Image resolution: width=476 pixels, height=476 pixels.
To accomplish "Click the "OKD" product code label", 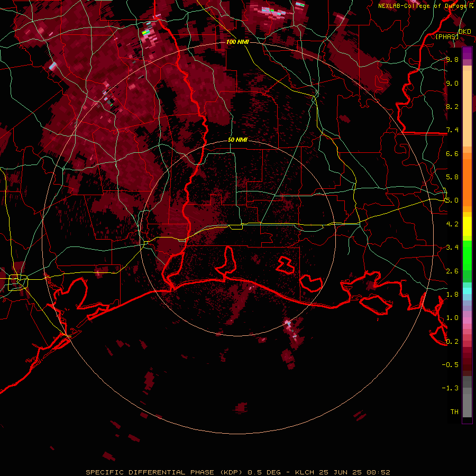I will click(464, 32).
